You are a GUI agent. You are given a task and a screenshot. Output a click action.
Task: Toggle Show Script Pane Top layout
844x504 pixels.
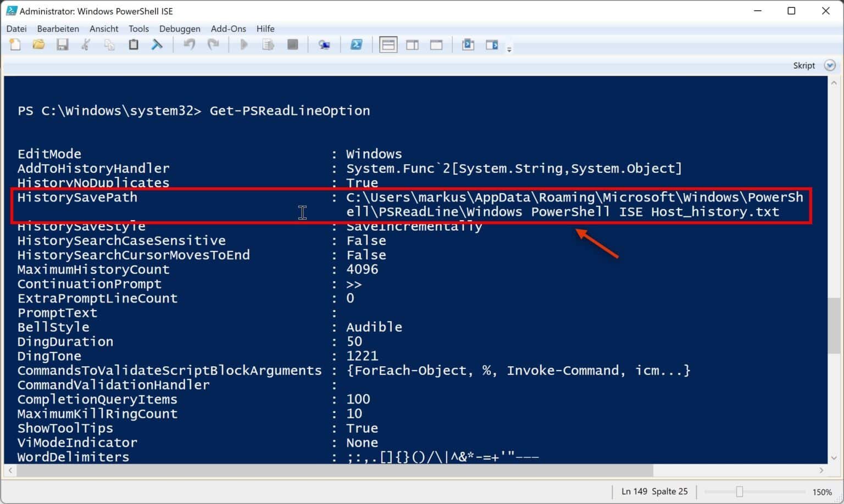[x=388, y=44]
